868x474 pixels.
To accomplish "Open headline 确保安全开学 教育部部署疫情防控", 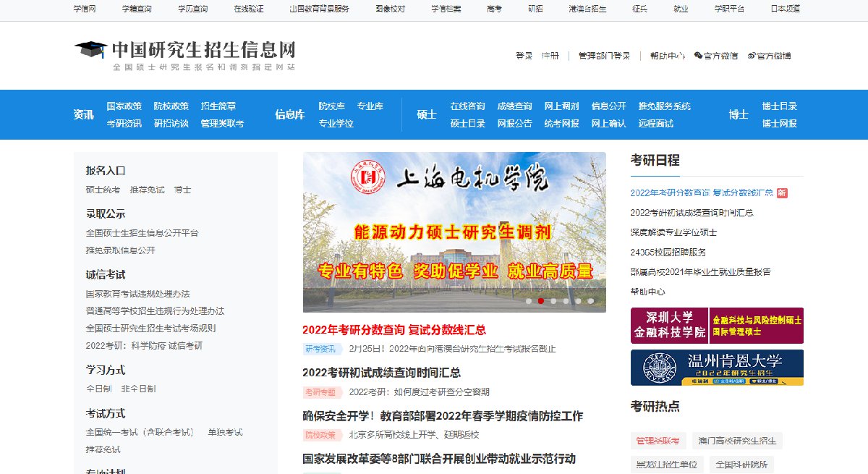I will coord(443,416).
